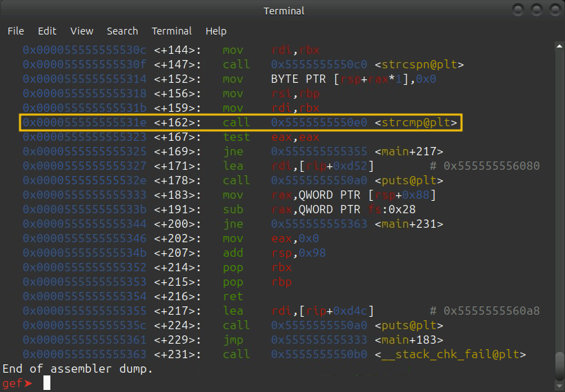Screen dimensions: 565x392
Task: Click the middle window control button
Action: 537,10
